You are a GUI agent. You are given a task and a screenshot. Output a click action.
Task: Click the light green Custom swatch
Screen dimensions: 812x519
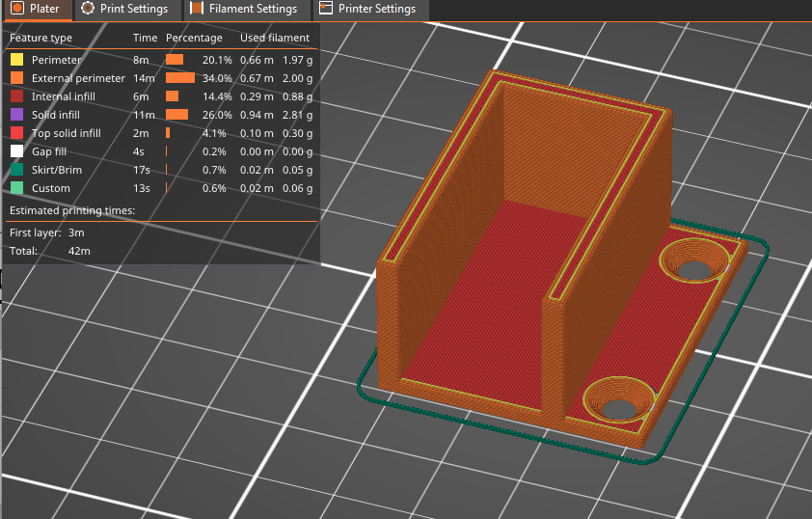pos(17,188)
